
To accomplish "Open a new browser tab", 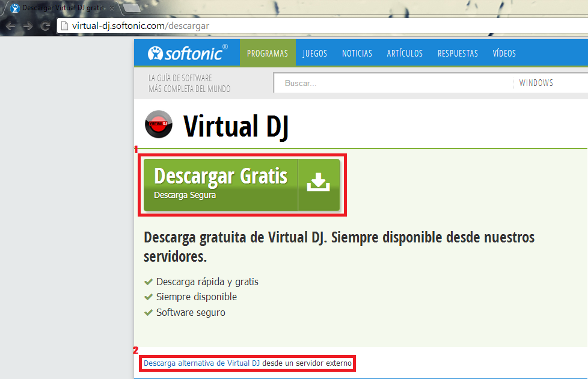I will tap(131, 7).
